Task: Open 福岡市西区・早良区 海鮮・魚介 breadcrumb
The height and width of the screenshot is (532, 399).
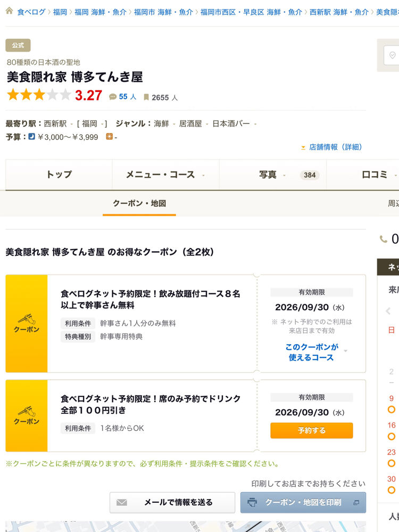Action: point(251,12)
